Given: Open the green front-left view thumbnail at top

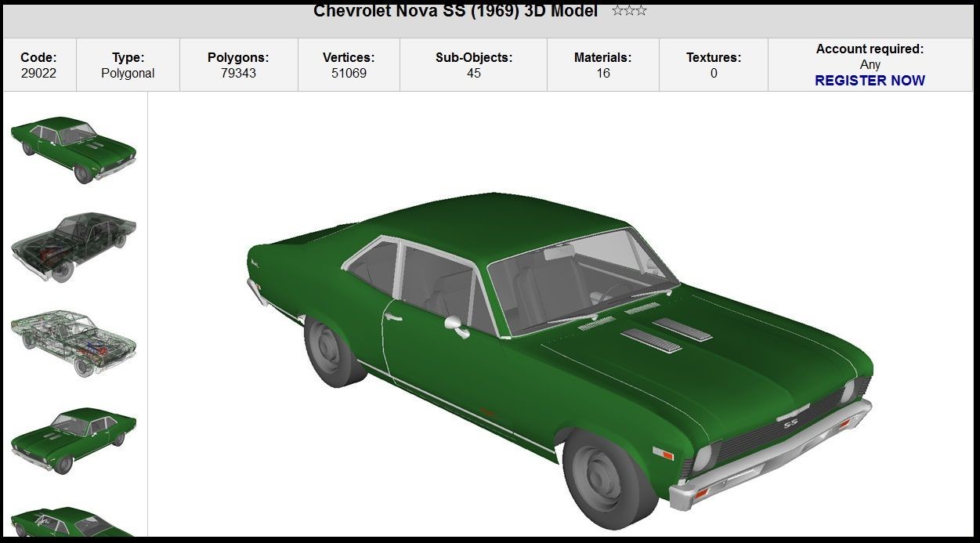Looking at the screenshot, I should (74, 150).
